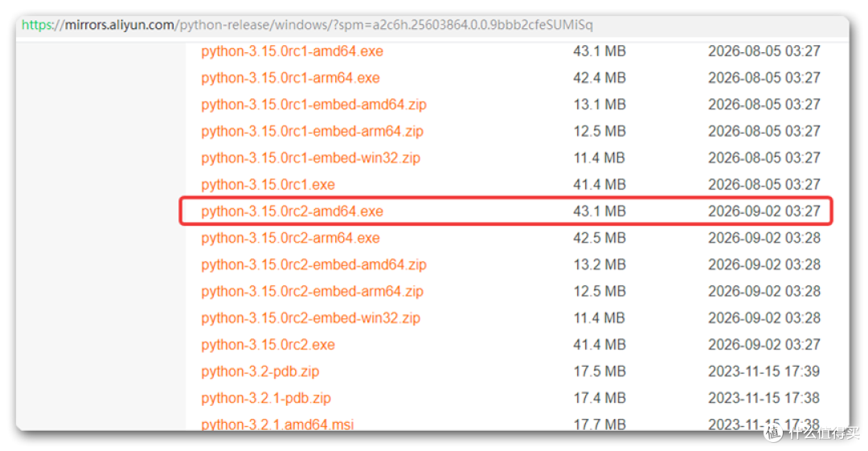Select python-3.15.0rc2-embed-arm64.zip
The image size is (868, 451).
tap(312, 291)
